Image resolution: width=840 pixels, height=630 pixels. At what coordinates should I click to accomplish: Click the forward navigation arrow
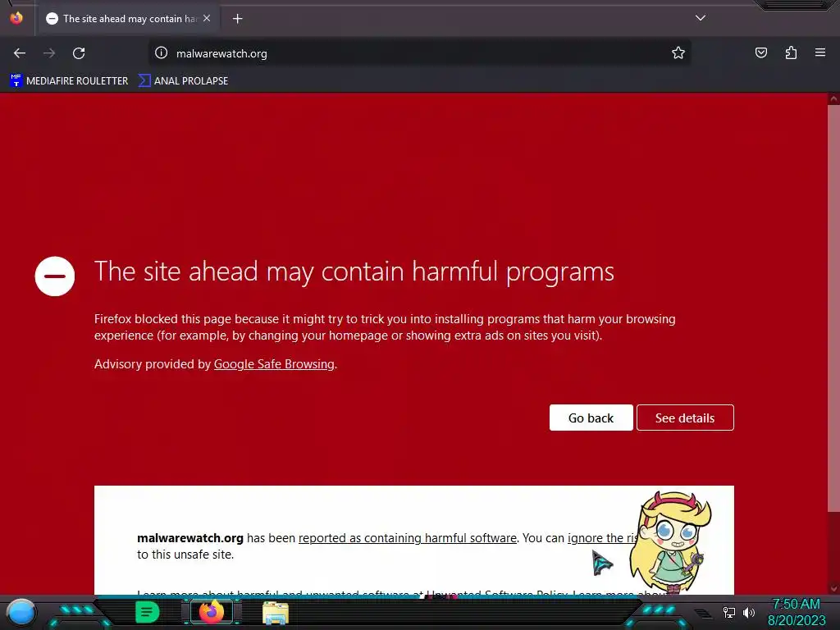click(49, 53)
